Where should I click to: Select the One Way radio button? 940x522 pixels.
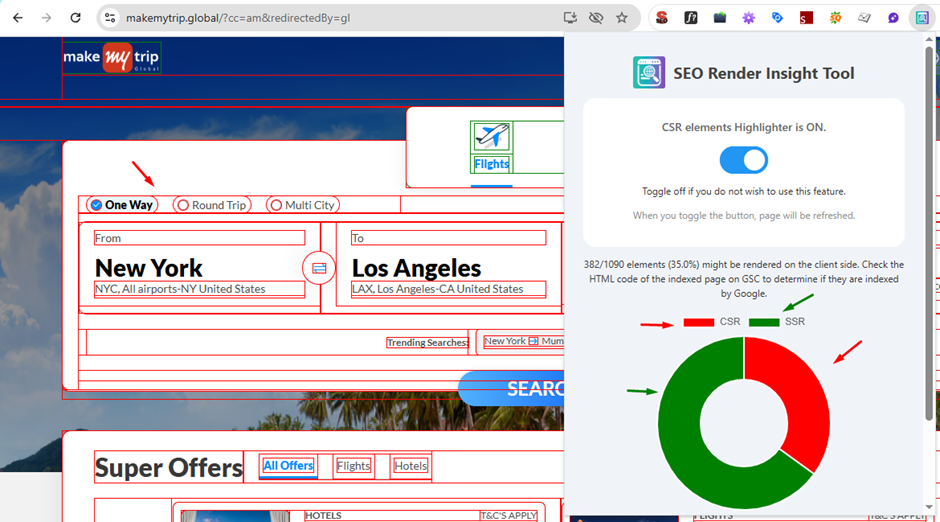tap(96, 205)
